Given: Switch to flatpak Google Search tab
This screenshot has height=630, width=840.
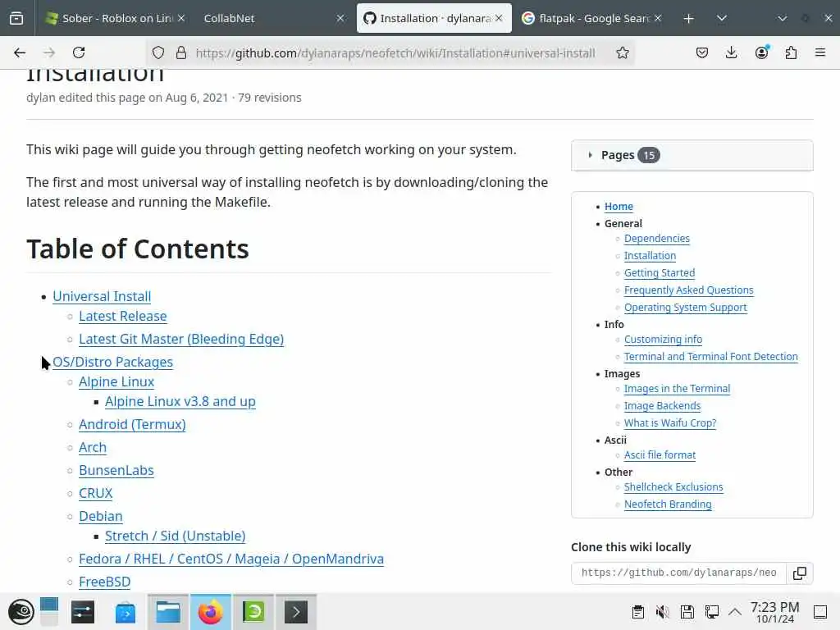Looking at the screenshot, I should point(587,18).
